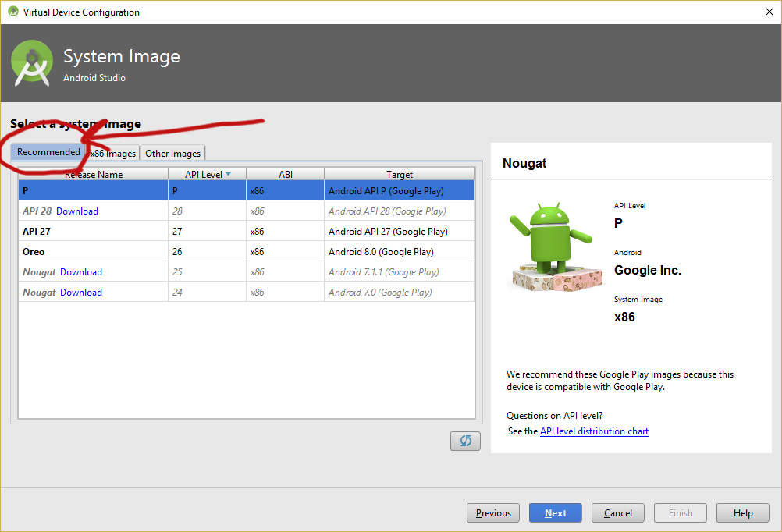Sort by the ABI column header
This screenshot has height=532, width=782.
(286, 175)
